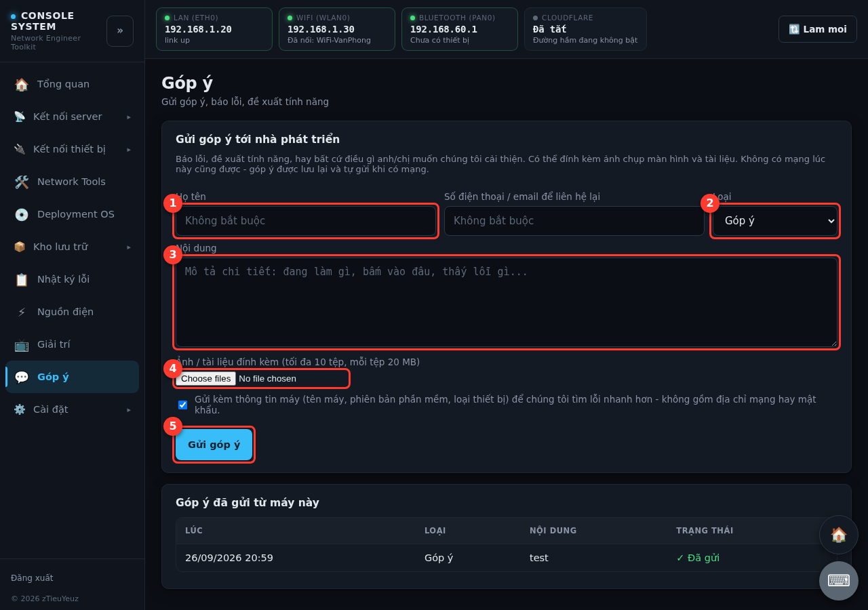
Task: Click the floating home button at bottom right
Action: click(x=839, y=535)
